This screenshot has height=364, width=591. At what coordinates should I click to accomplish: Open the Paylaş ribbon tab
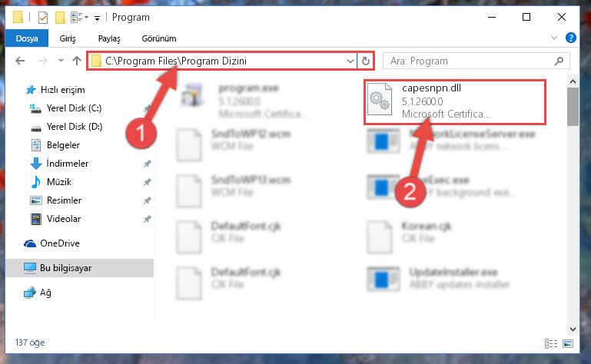(x=109, y=38)
